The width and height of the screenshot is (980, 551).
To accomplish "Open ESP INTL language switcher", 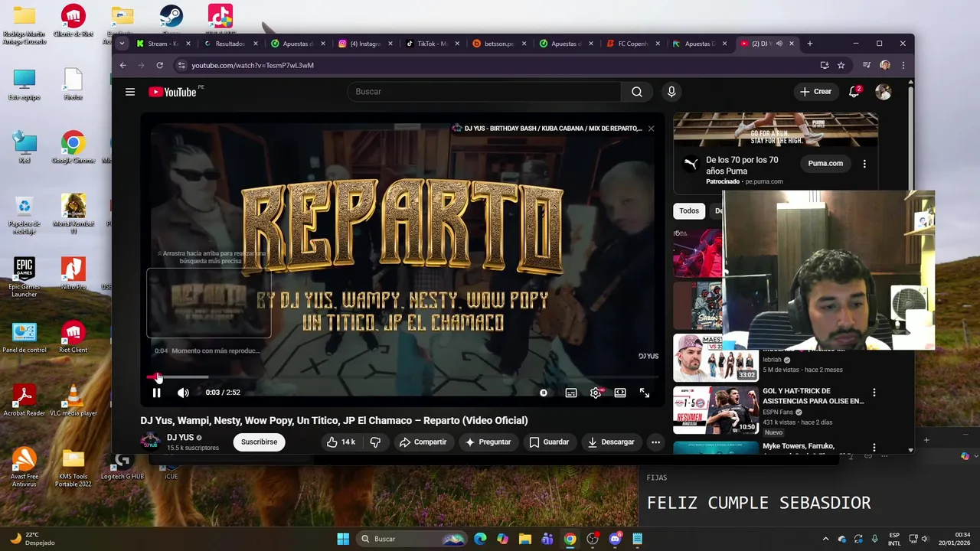I will (x=894, y=539).
